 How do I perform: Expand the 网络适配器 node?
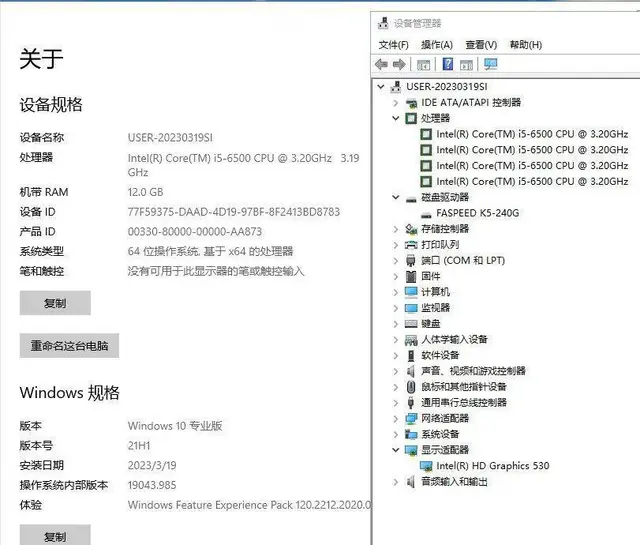395,418
